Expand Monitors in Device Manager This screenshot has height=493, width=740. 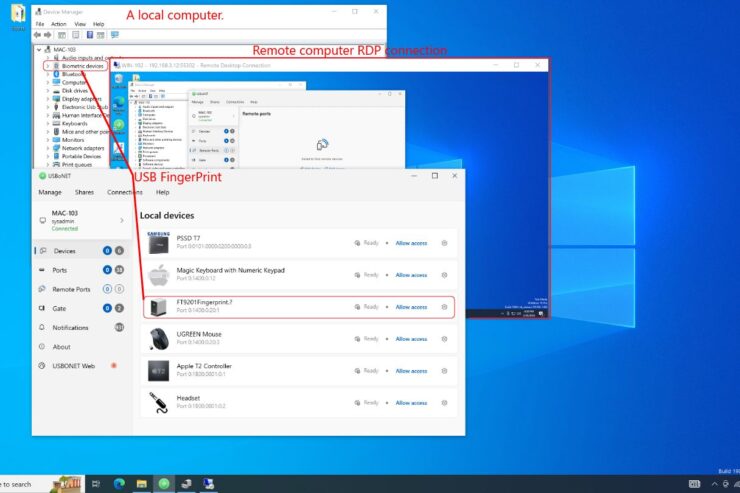tap(48, 140)
